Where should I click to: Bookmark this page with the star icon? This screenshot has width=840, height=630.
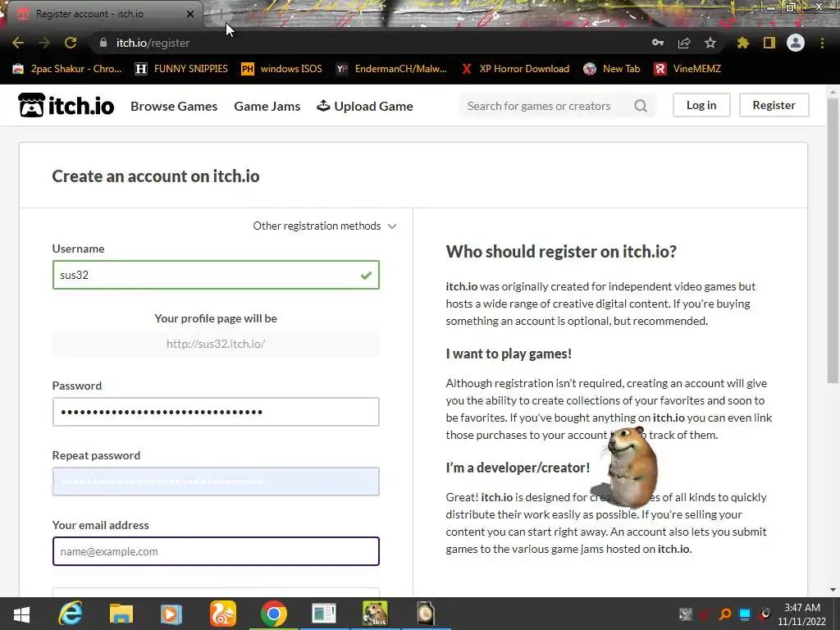710,43
